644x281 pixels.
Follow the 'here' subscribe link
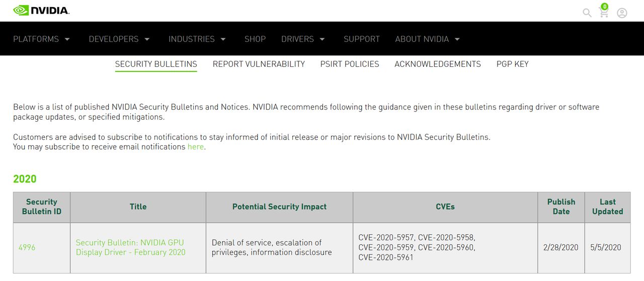[x=196, y=147]
